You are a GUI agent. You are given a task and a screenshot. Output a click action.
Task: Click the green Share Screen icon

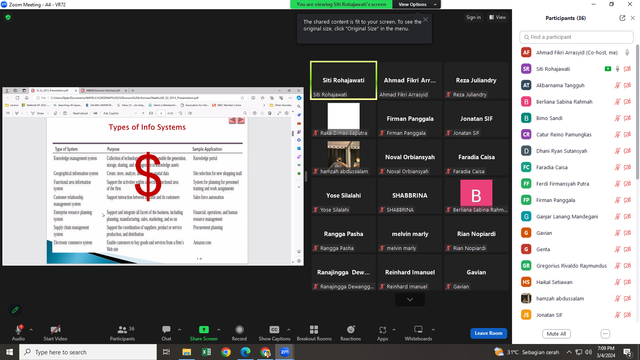tap(204, 329)
